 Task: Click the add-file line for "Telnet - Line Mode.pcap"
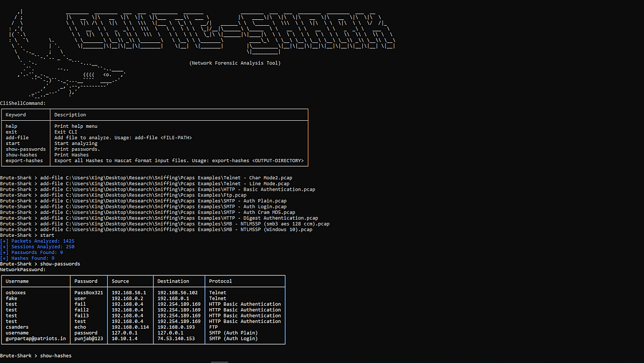click(x=144, y=183)
